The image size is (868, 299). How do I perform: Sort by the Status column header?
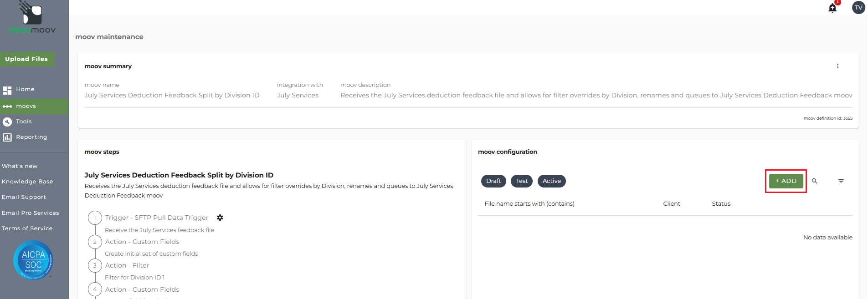tap(721, 204)
